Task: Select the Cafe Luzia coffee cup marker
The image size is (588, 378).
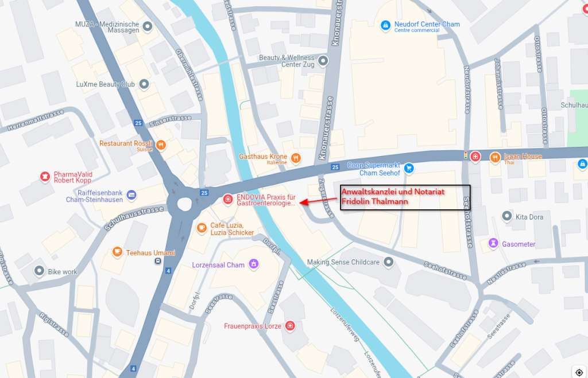Action: [202, 227]
